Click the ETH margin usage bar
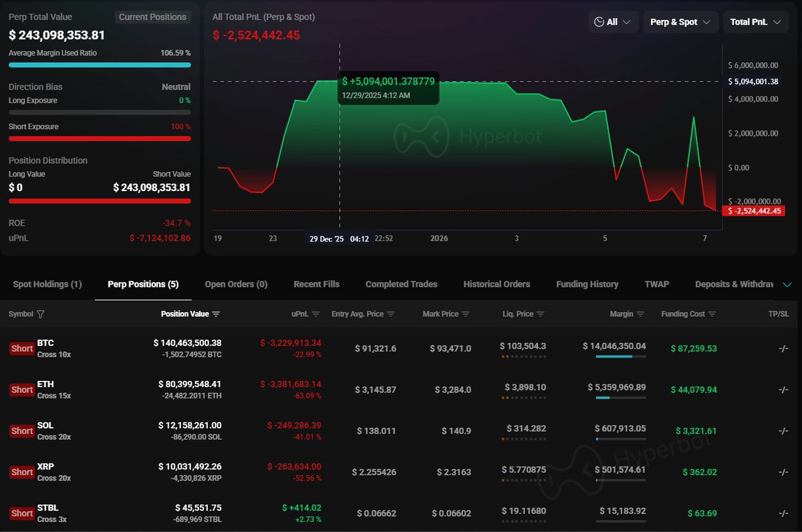This screenshot has height=532, width=802. click(x=621, y=398)
